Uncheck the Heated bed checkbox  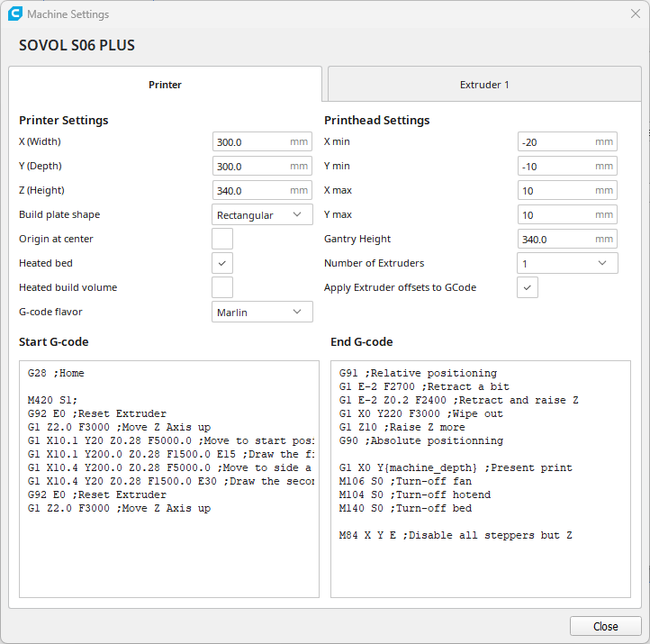tap(222, 263)
